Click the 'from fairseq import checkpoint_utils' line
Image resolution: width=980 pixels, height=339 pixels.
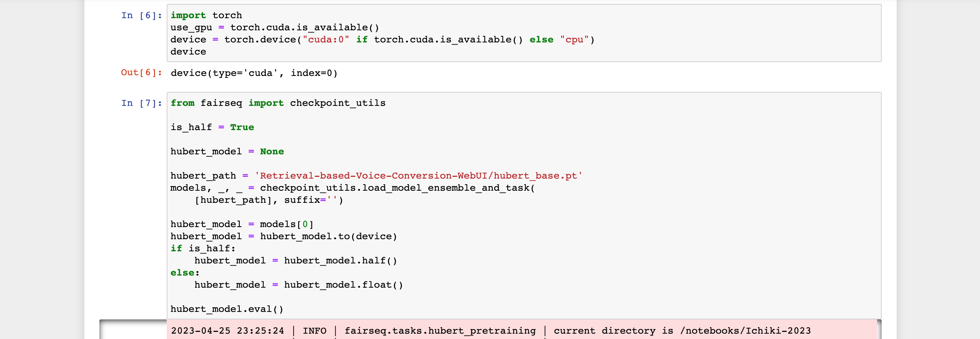[x=278, y=103]
